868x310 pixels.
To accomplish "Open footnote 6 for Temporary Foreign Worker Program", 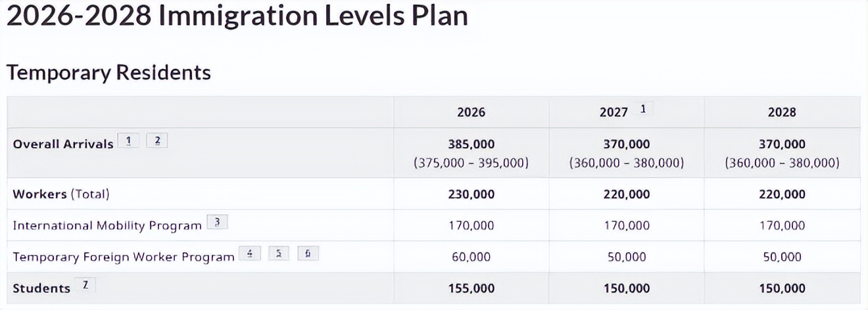I will (x=308, y=254).
